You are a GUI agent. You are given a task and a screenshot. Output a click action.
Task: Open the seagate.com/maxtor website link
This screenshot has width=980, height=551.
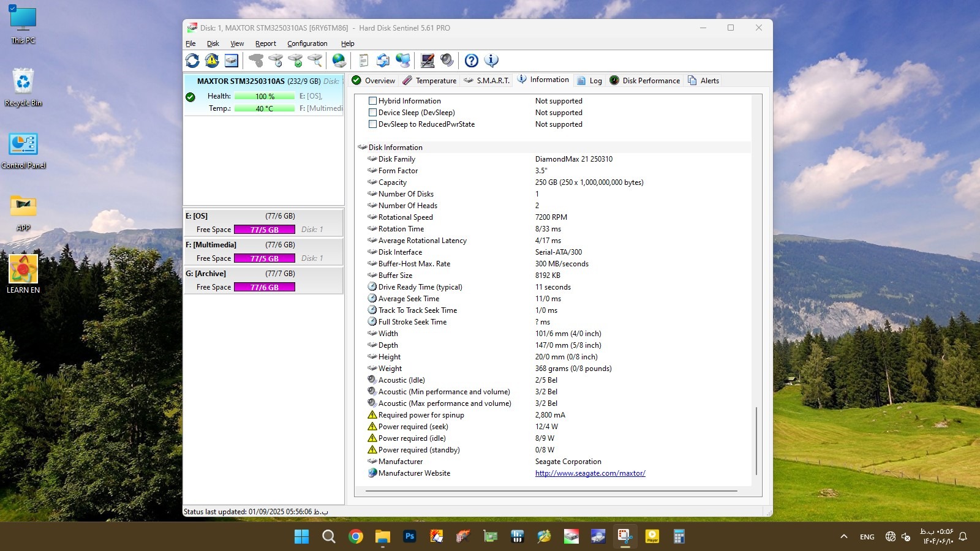590,473
